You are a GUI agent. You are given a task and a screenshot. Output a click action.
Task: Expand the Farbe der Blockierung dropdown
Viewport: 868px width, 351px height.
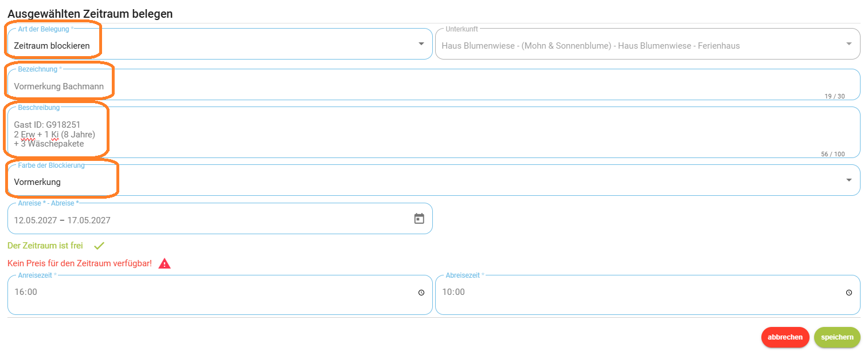point(849,180)
